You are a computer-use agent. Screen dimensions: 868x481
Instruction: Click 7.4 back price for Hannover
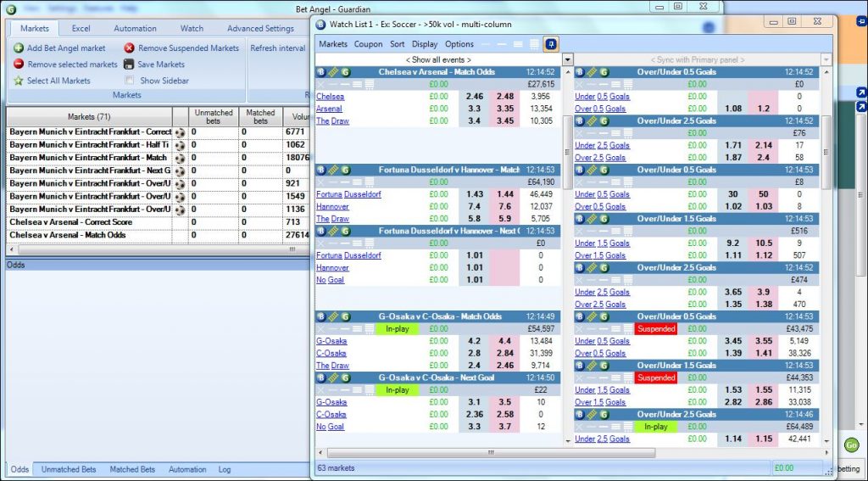click(475, 206)
